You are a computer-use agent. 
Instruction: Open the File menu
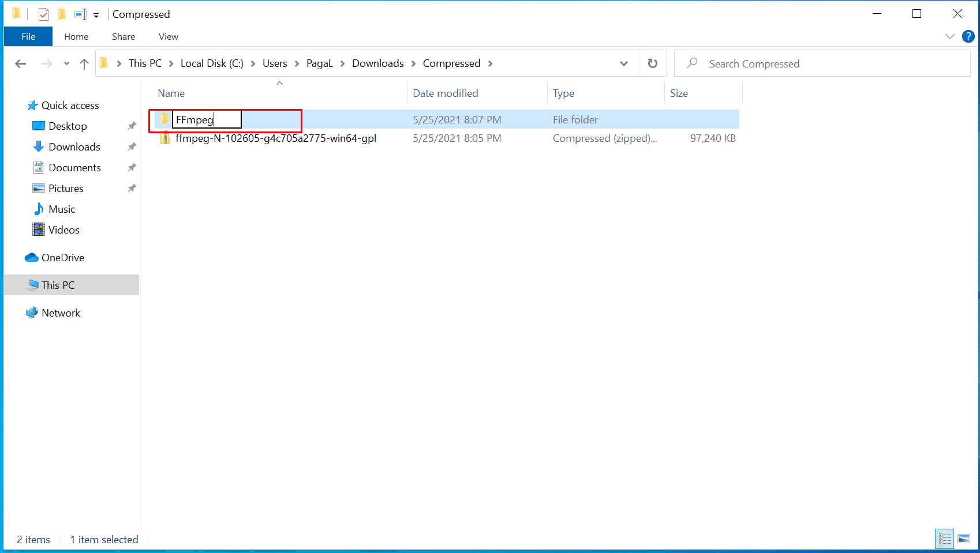(28, 36)
